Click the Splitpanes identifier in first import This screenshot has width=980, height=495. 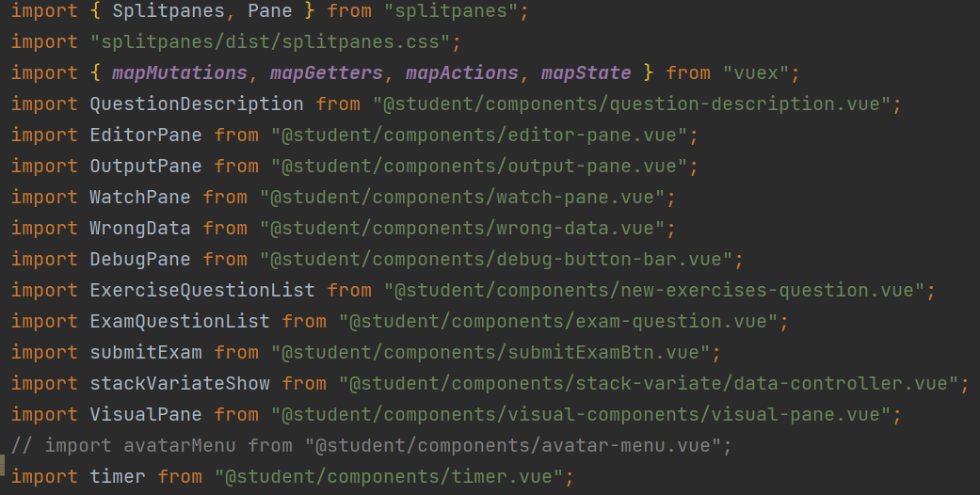tap(169, 11)
